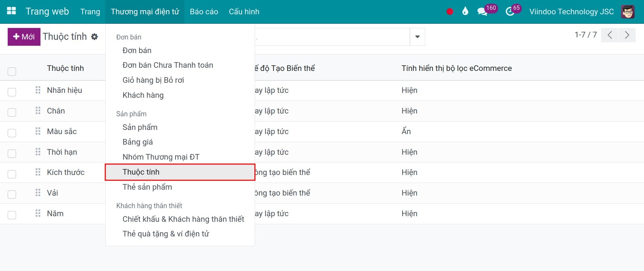644x271 pixels.
Task: Sort by Chế độ Tạo Biến thể header
Action: [x=285, y=68]
